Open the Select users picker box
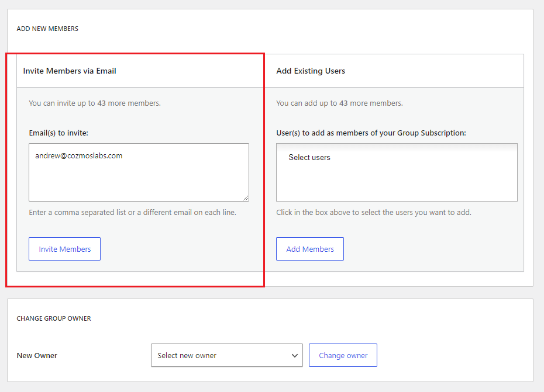The width and height of the screenshot is (544, 392). 397,172
